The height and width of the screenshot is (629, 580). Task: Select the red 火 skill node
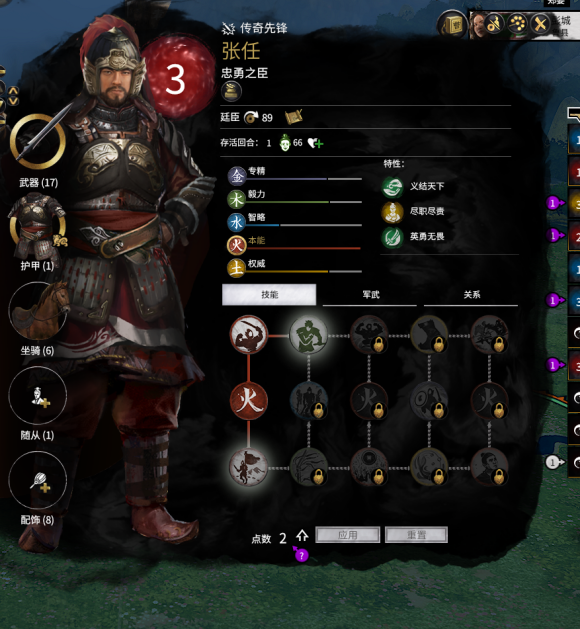tap(249, 401)
